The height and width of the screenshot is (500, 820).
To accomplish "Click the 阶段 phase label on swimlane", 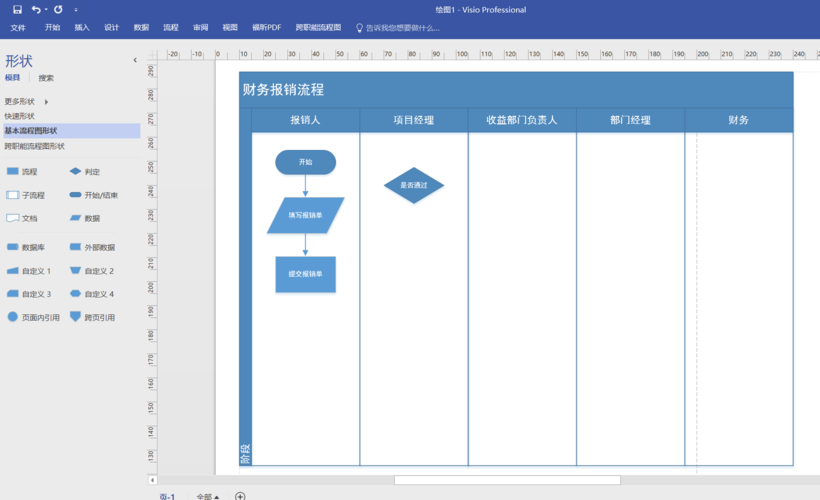I will [245, 453].
